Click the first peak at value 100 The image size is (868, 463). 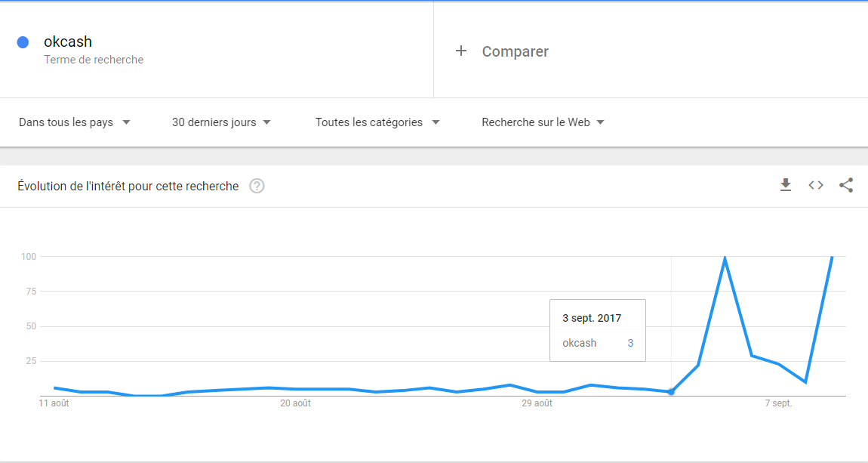[x=725, y=257]
